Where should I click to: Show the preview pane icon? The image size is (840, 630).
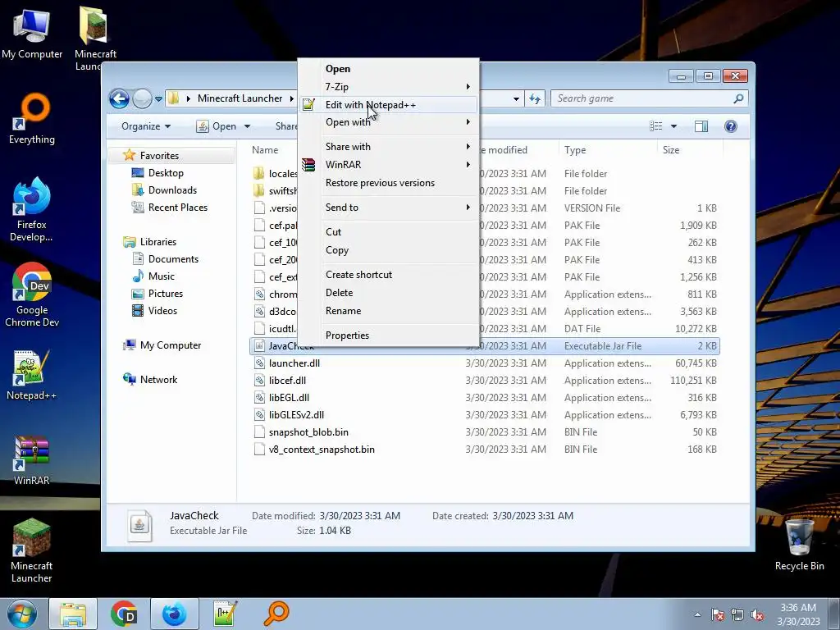click(701, 126)
